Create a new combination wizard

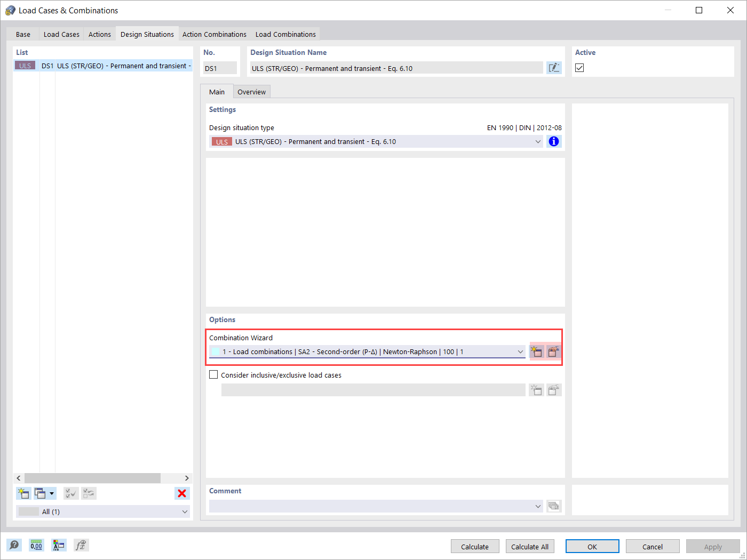pyautogui.click(x=537, y=351)
